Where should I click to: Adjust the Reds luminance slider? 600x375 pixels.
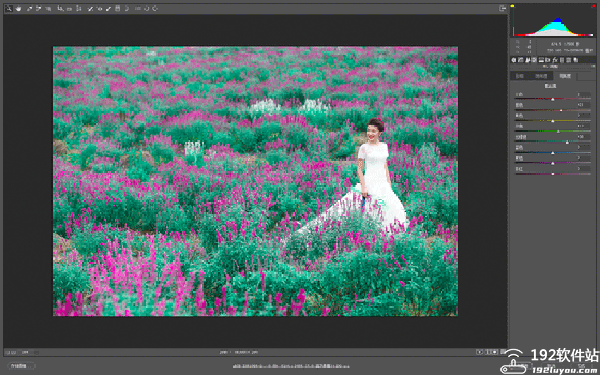tap(553, 99)
